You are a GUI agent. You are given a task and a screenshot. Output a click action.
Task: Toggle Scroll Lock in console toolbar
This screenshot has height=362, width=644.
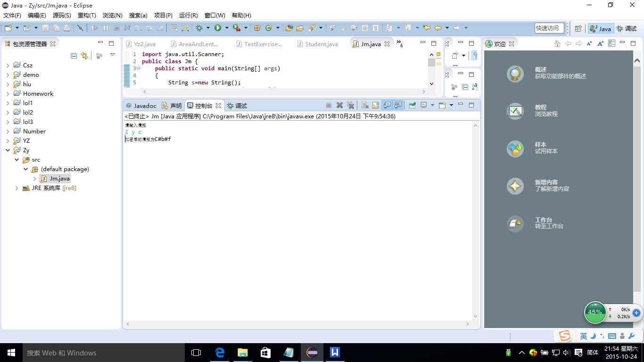coord(375,106)
